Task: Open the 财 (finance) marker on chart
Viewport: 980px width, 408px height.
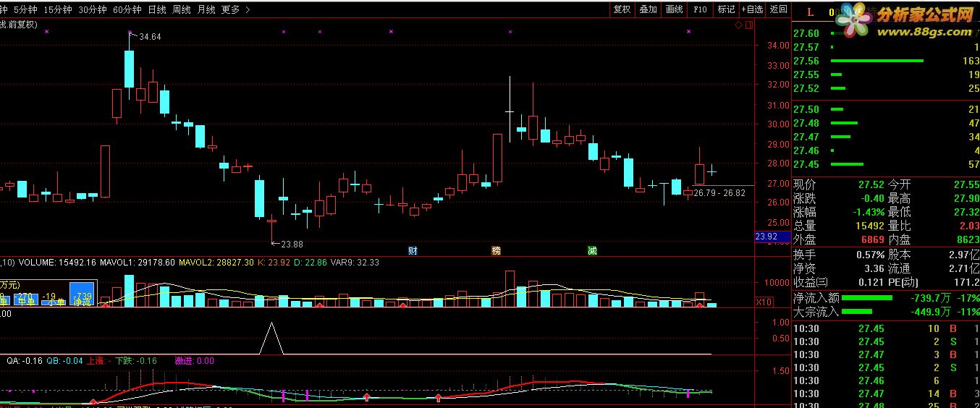Action: coord(413,251)
